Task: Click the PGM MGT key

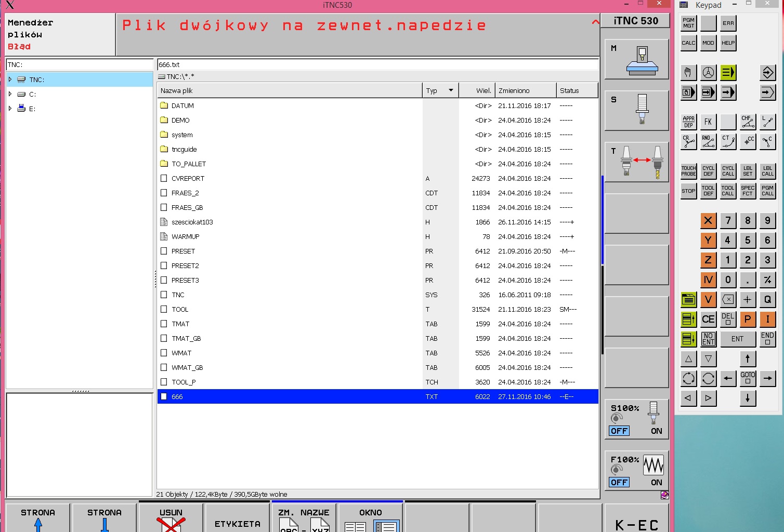Action: click(688, 23)
